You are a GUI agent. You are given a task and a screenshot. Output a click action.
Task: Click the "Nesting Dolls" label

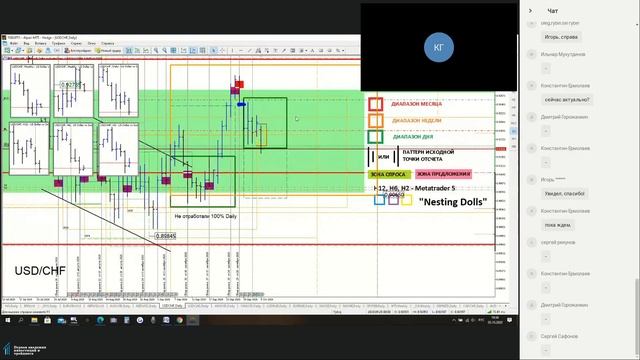pyautogui.click(x=453, y=202)
